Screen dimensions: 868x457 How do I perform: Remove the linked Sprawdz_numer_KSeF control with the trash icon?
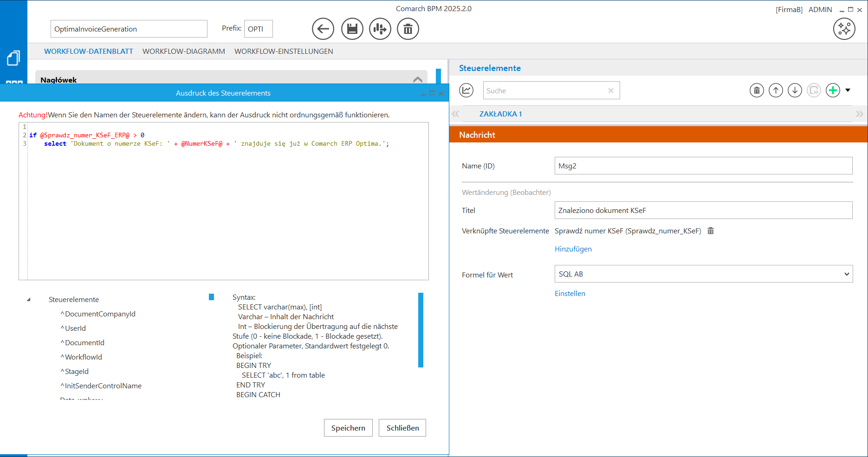pyautogui.click(x=711, y=231)
